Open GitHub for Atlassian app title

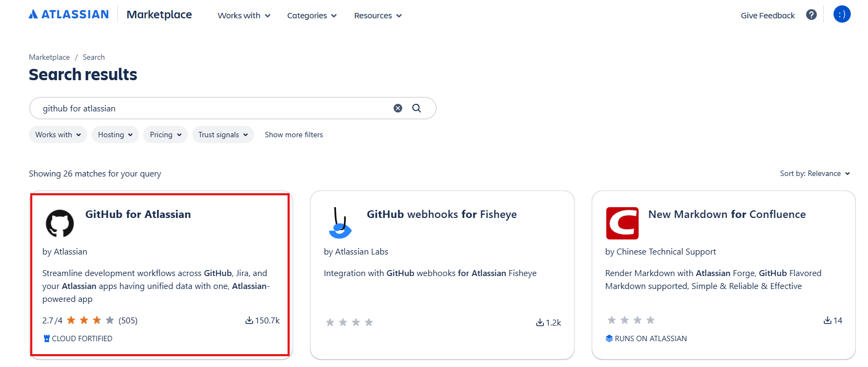coord(138,214)
